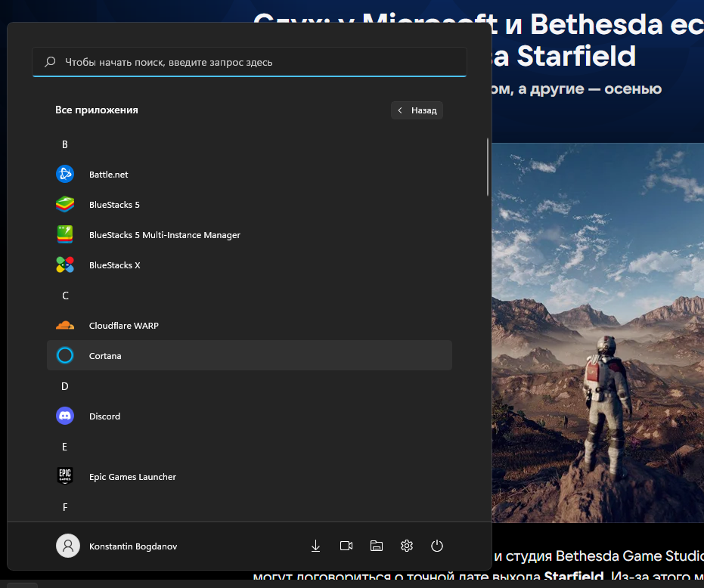Start the BlueStacks X app
This screenshot has height=588, width=704.
pyautogui.click(x=114, y=265)
